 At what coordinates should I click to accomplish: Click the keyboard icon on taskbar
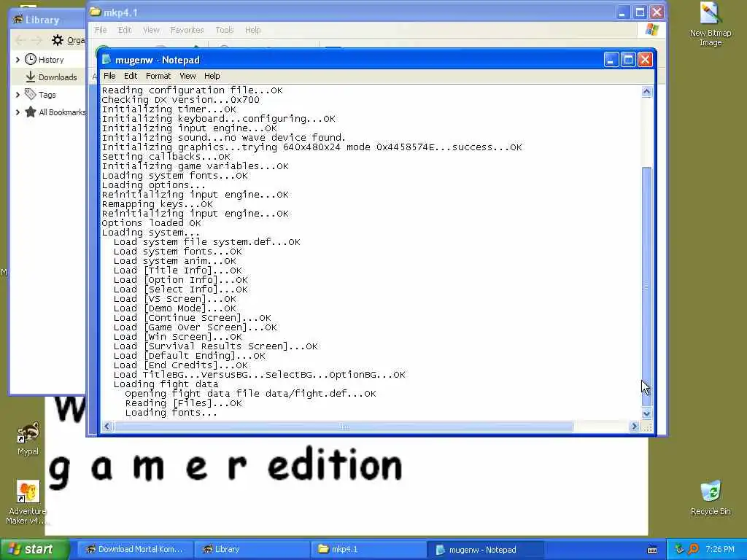[652, 550]
